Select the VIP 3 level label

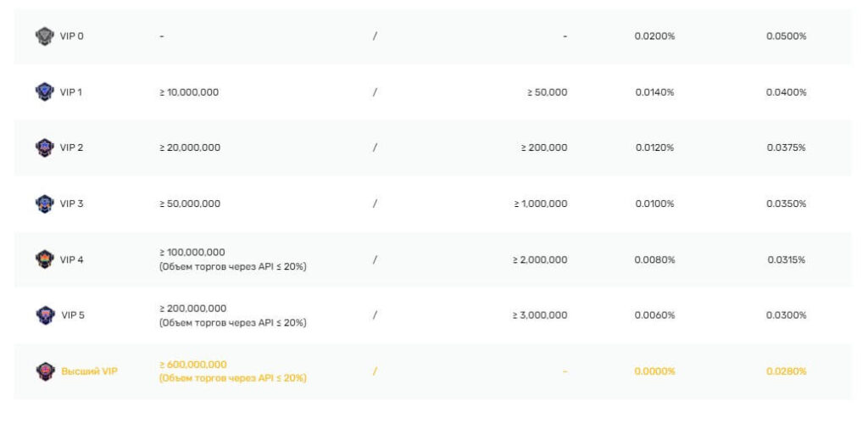(71, 204)
